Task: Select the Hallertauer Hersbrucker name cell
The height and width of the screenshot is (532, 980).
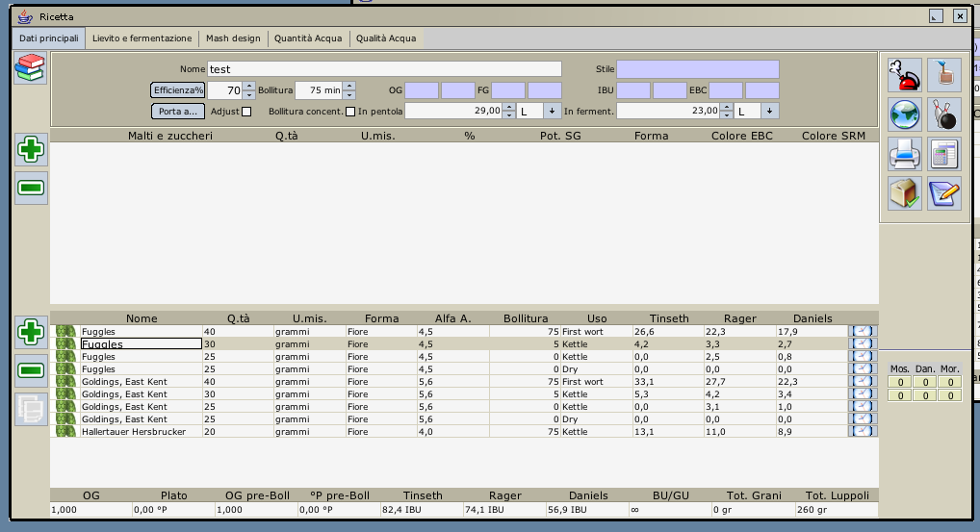Action: 142,432
